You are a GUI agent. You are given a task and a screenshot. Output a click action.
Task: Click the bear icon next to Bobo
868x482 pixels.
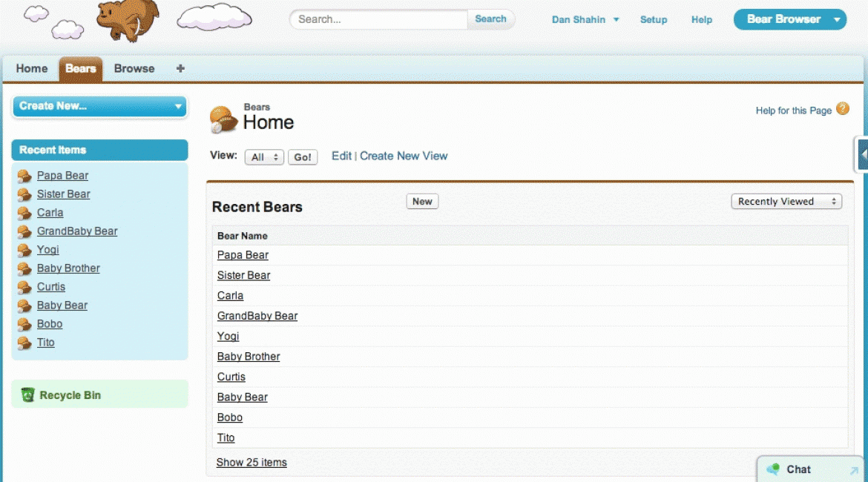pyautogui.click(x=24, y=324)
